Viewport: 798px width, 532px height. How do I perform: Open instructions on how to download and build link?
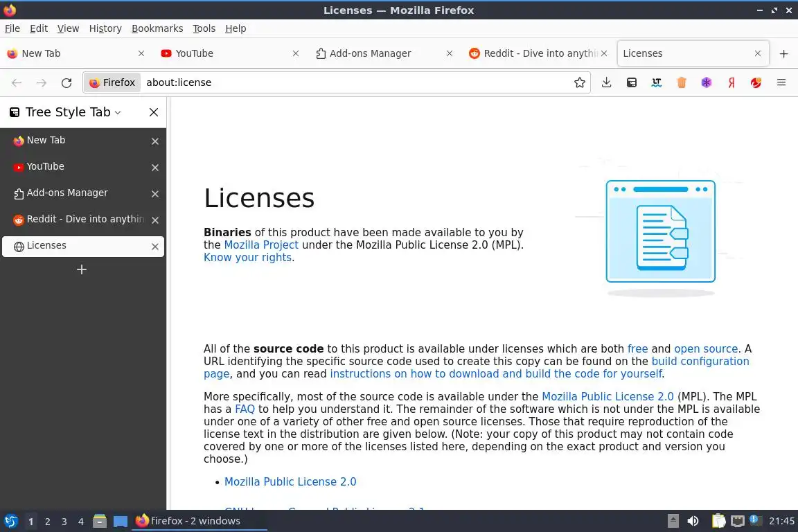click(x=496, y=373)
